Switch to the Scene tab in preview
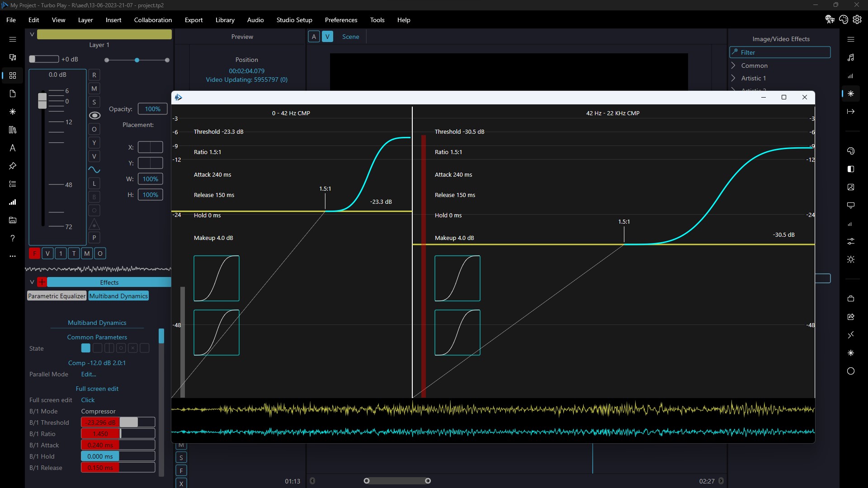 click(350, 36)
